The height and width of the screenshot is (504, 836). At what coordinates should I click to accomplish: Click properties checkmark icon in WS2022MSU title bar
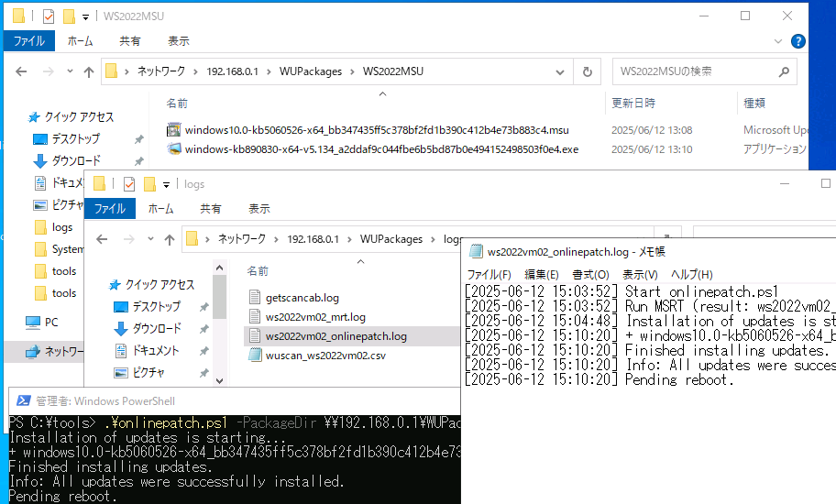49,16
